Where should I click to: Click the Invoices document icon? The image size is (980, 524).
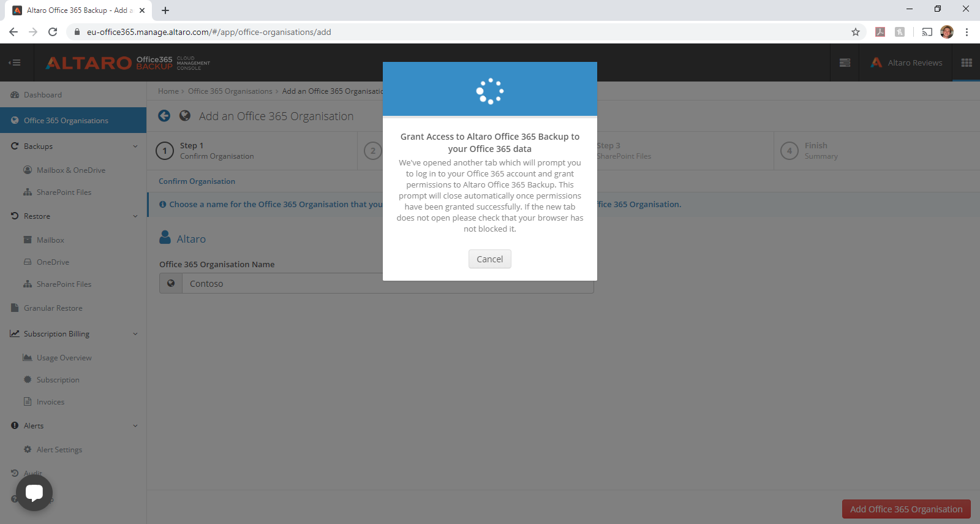[28, 401]
